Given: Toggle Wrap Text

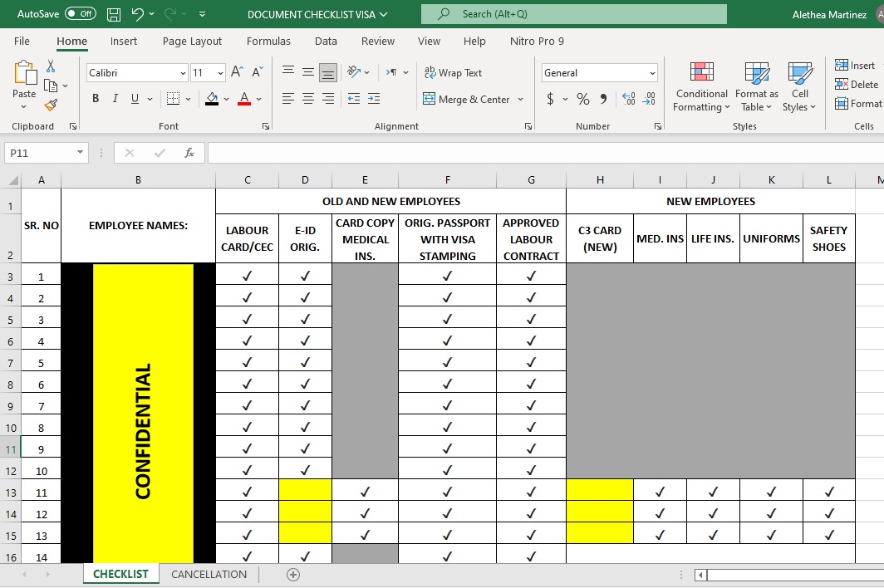Looking at the screenshot, I should pyautogui.click(x=454, y=72).
